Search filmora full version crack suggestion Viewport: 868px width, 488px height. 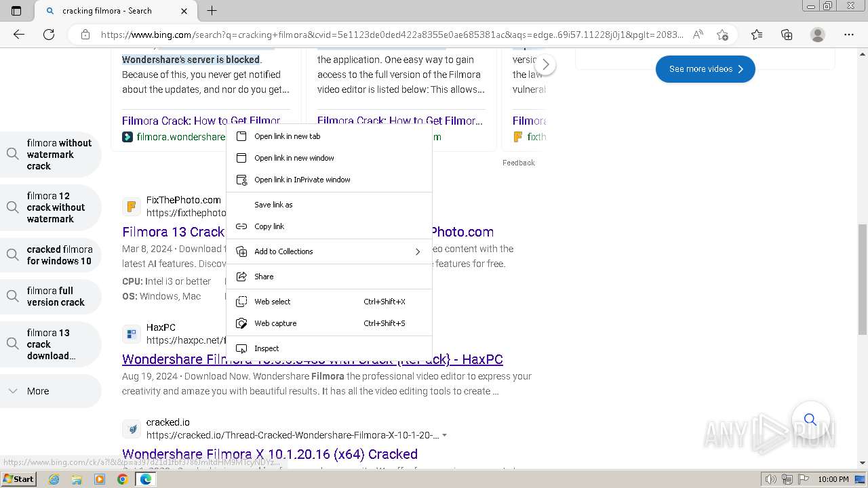tap(51, 296)
